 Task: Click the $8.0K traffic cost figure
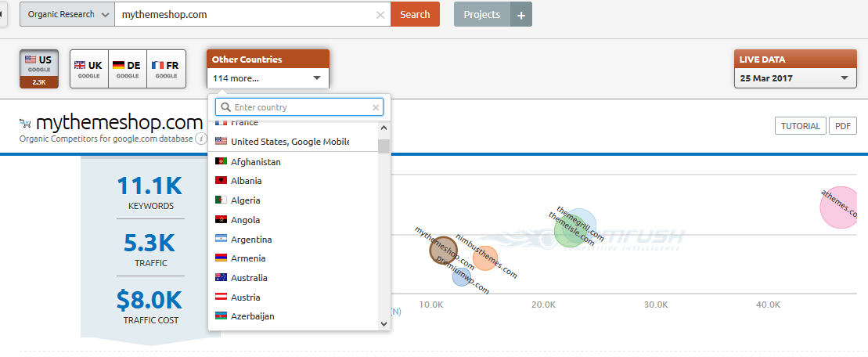[149, 301]
